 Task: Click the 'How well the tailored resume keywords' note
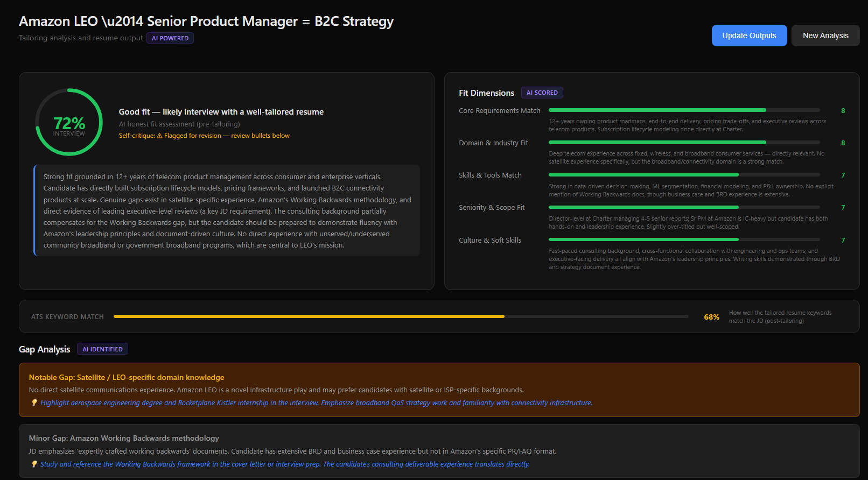[x=780, y=317]
